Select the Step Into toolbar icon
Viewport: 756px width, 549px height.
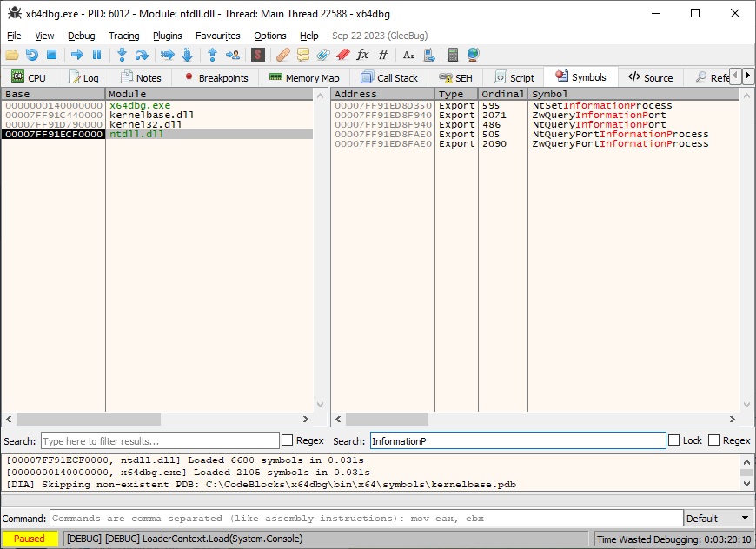point(122,55)
